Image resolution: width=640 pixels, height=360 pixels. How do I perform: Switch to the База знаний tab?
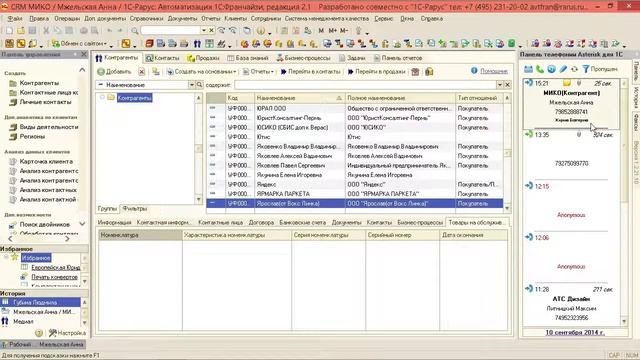pos(248,58)
